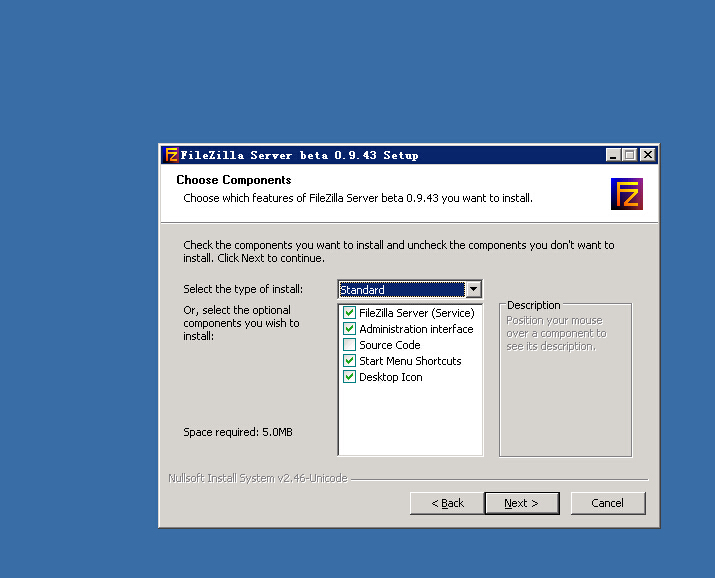Check the Source Code component

click(x=349, y=345)
